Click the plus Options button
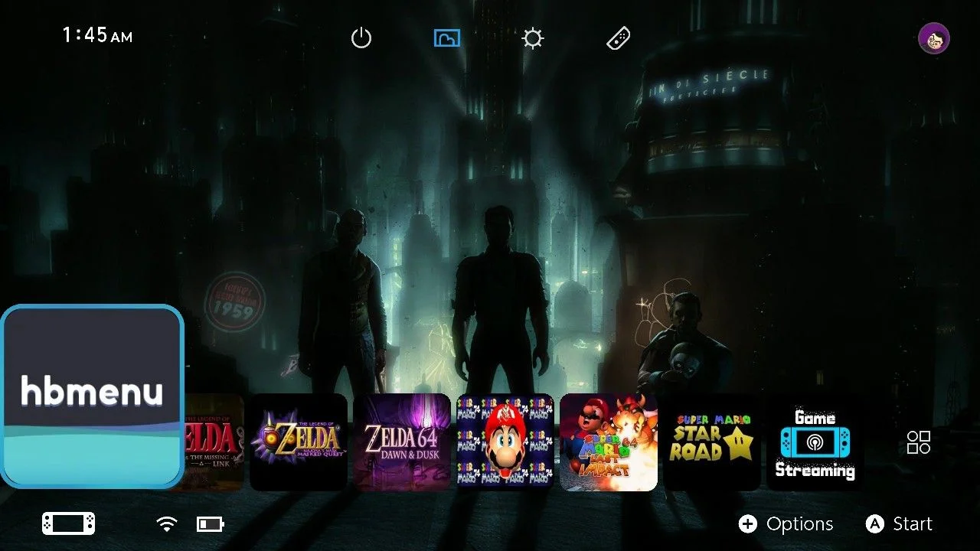 786,524
